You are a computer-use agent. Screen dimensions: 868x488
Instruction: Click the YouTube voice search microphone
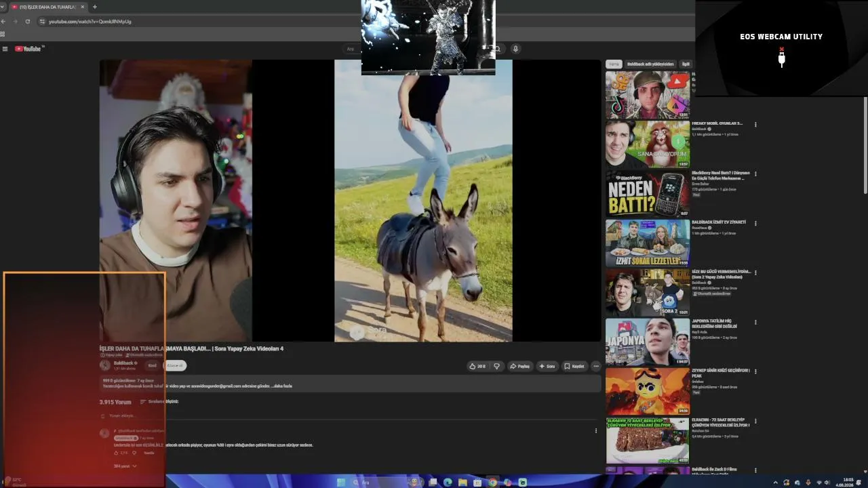(x=515, y=49)
